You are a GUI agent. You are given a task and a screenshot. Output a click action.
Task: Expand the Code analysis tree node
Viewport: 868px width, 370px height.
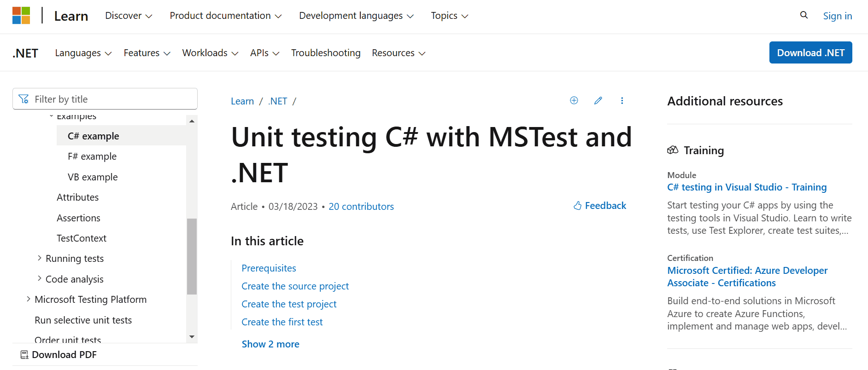(x=39, y=279)
